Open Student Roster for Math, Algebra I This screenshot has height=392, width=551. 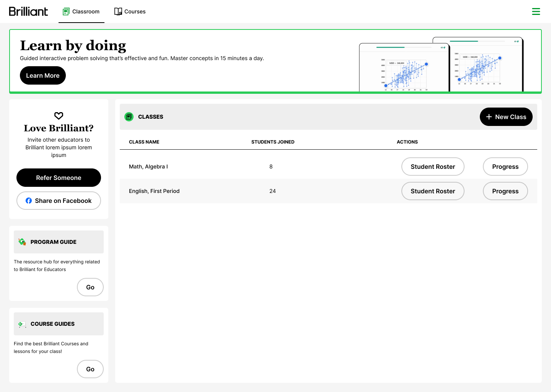433,167
